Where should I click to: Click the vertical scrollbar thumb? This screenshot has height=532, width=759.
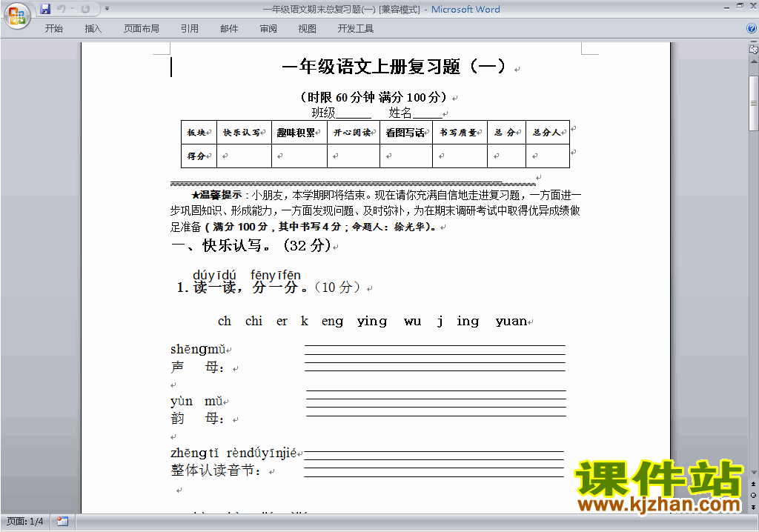pyautogui.click(x=753, y=103)
